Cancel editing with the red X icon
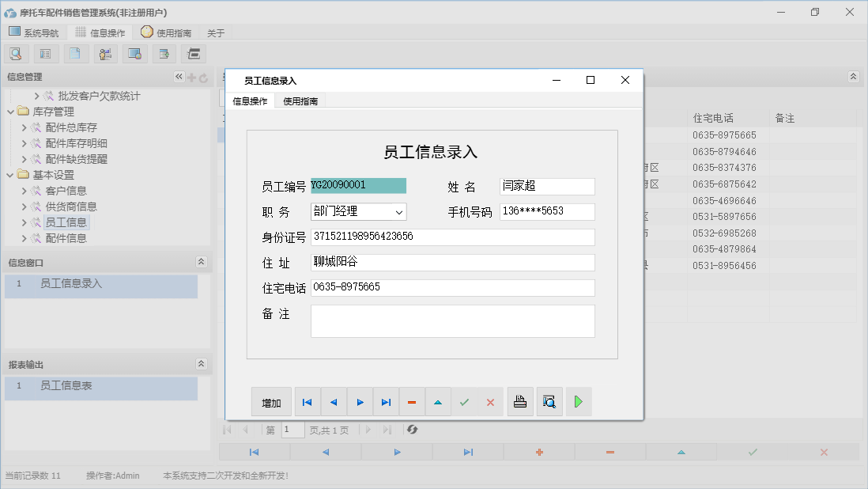Screen dimensions: 868x489 (x=490, y=402)
